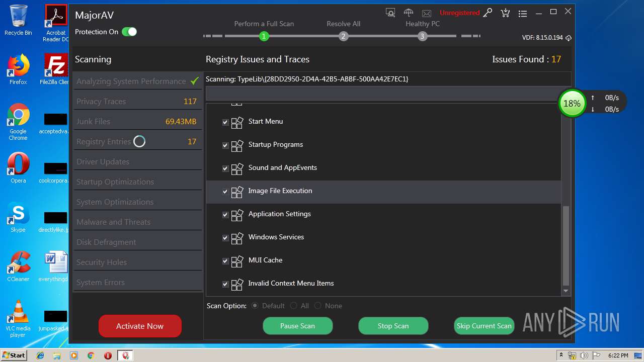
Task: Open the Internet Explorer taskbar icon
Action: pyautogui.click(x=40, y=355)
